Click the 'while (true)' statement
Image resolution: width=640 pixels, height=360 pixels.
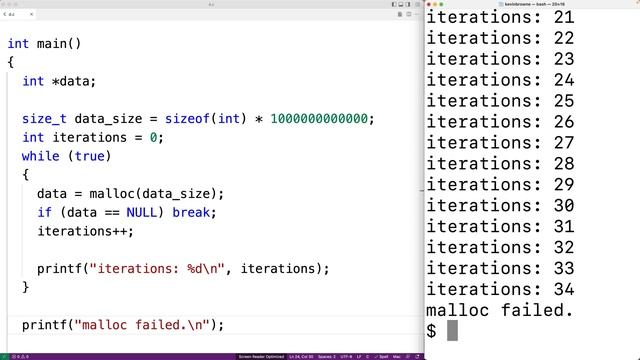pos(67,156)
